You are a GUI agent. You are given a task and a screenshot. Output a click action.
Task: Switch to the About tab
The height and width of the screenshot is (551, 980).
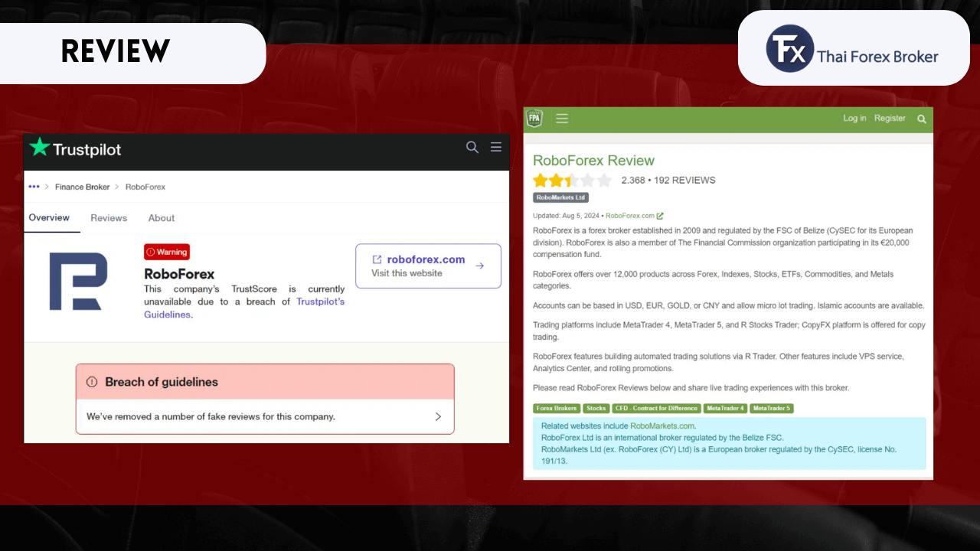click(x=162, y=218)
